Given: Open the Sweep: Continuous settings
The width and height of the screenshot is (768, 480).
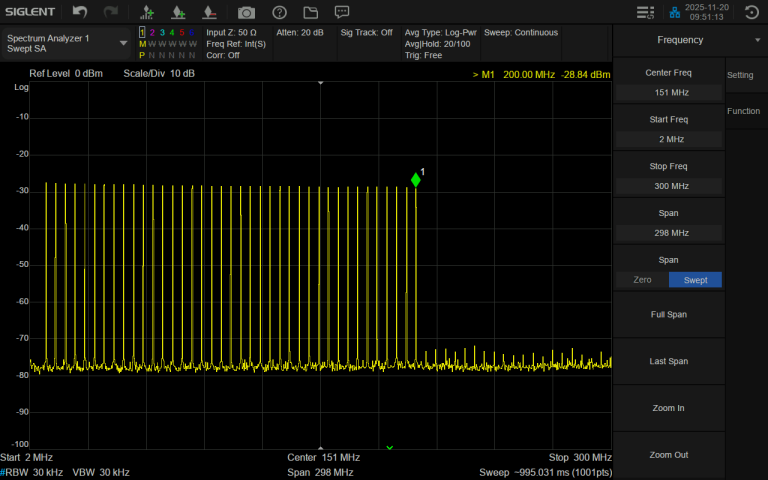Looking at the screenshot, I should (x=521, y=32).
